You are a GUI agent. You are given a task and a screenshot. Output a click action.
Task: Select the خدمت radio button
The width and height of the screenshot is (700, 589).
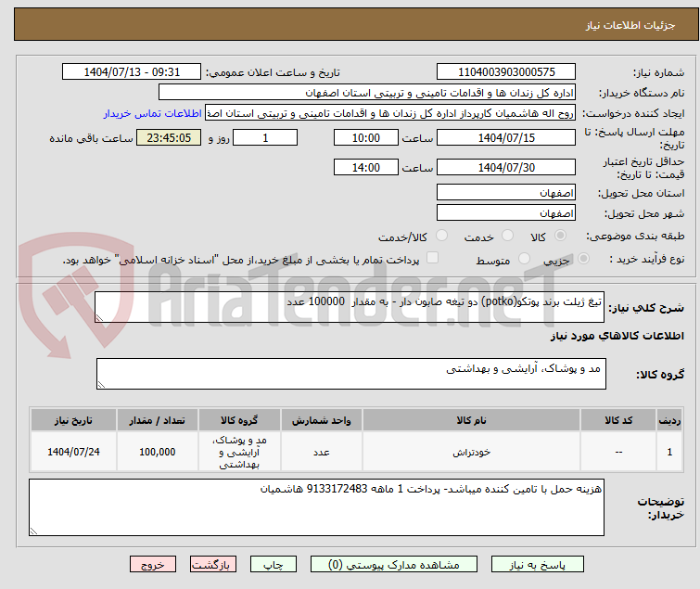click(x=507, y=236)
